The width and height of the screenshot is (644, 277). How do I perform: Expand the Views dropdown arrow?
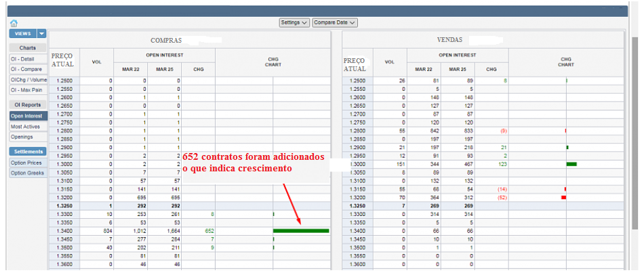click(x=41, y=33)
